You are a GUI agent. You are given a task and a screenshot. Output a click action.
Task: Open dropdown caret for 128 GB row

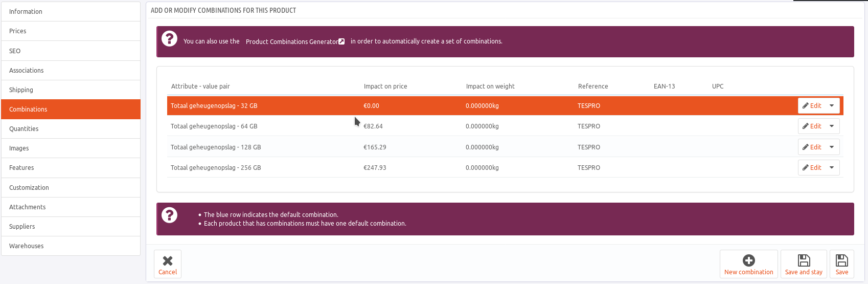coord(832,147)
